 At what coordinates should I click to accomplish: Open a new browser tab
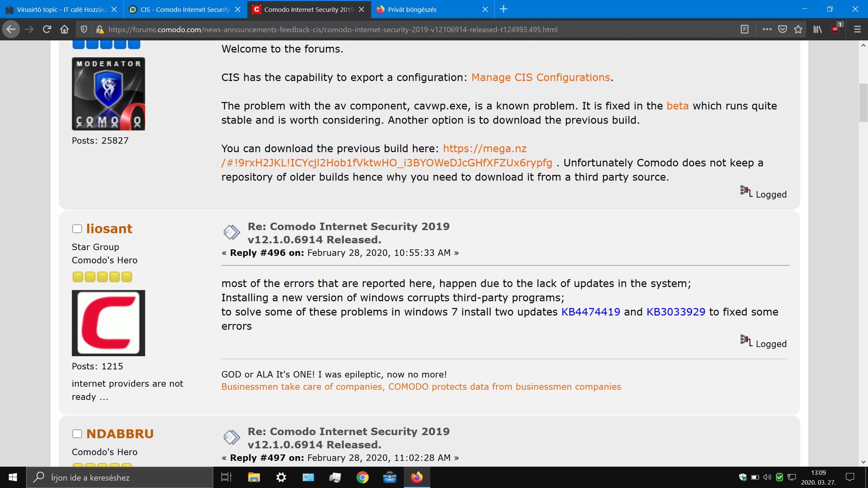click(x=504, y=9)
